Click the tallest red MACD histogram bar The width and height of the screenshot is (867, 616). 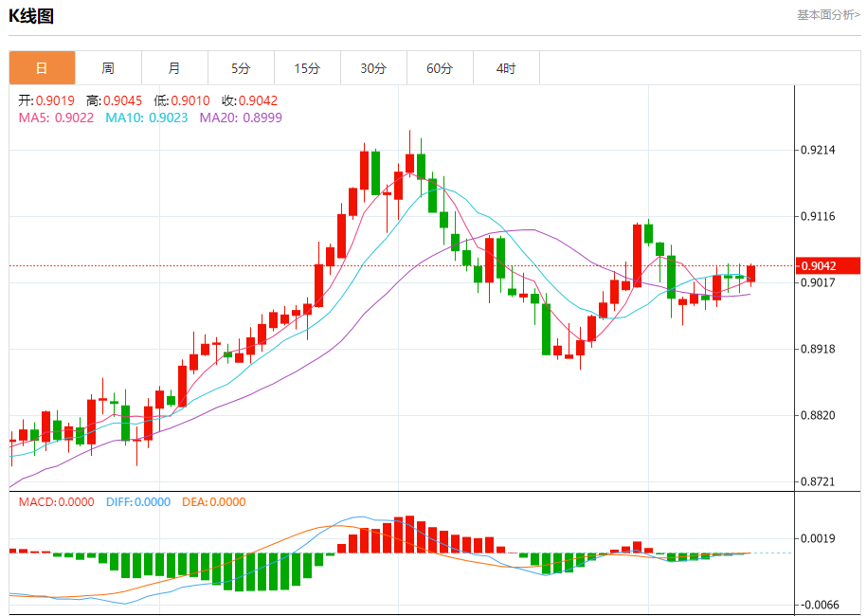click(x=409, y=534)
